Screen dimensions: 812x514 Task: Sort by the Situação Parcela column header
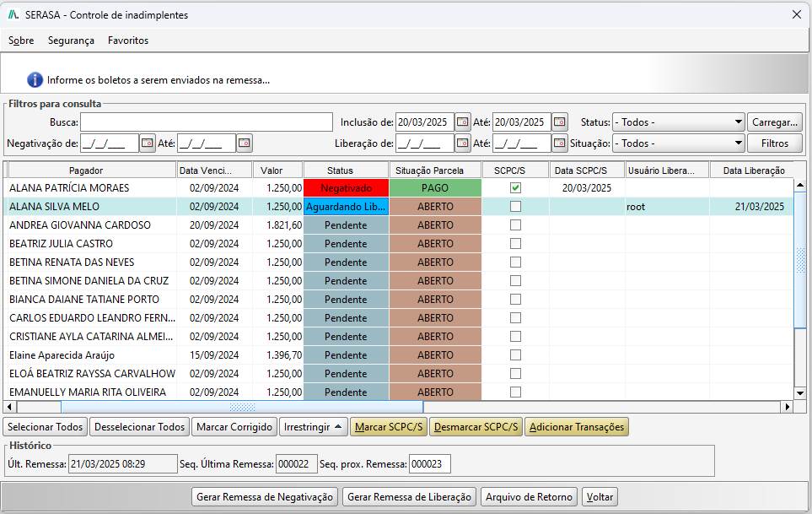click(x=435, y=170)
